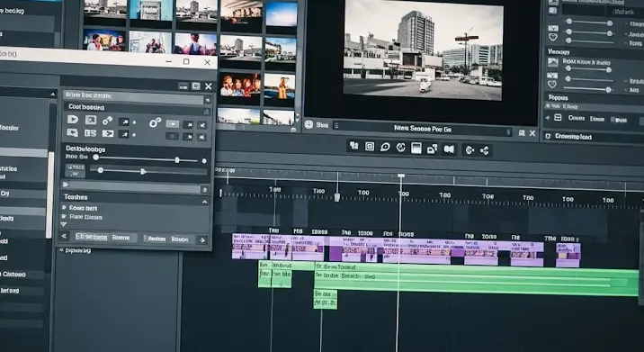This screenshot has height=352, width=644.
Task: Select the Ciotoeo item in left sidebar
Action: [x=13, y=275]
